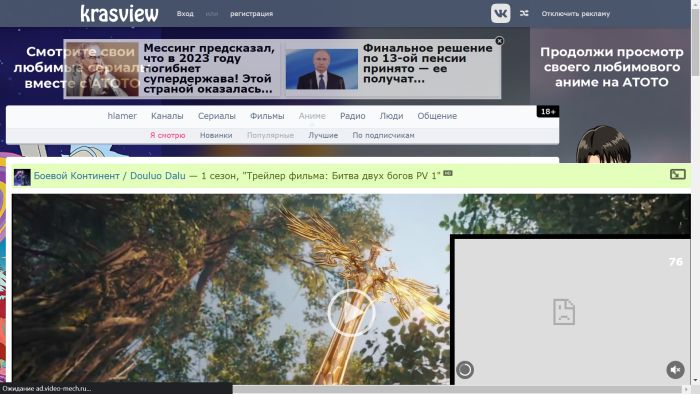The image size is (700, 394).
Task: Click the VK social network icon
Action: [500, 13]
